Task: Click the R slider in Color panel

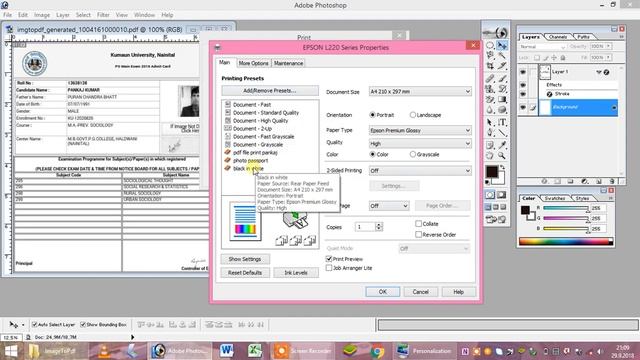Action: click(x=565, y=208)
